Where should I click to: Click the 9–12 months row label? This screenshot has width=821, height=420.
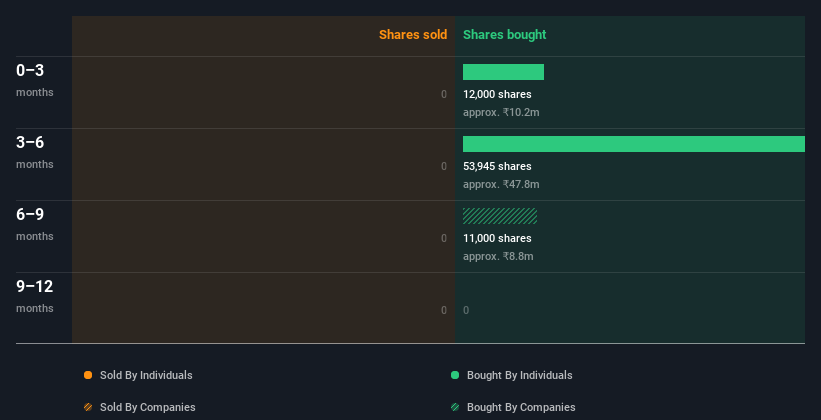pos(35,296)
